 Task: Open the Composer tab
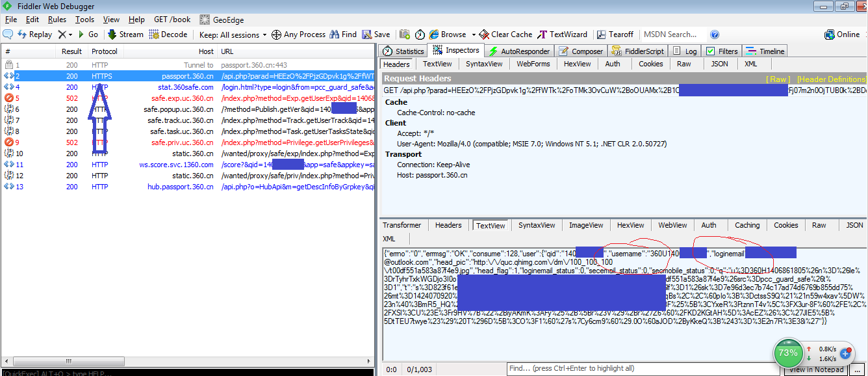click(x=581, y=51)
